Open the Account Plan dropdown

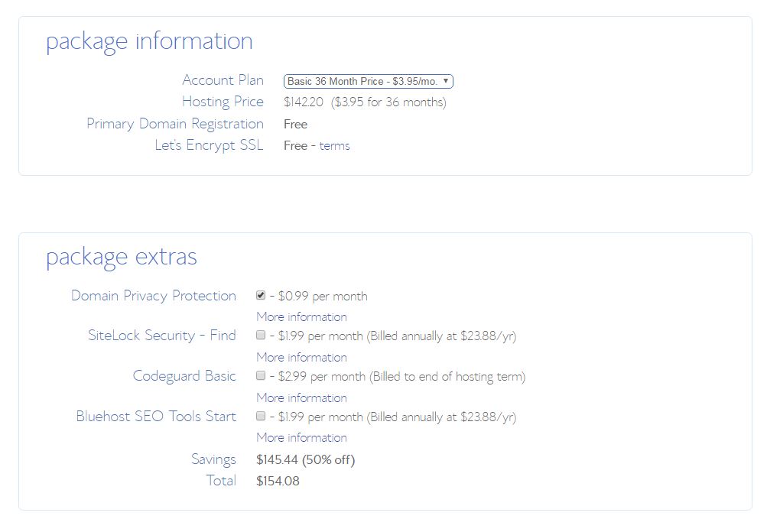[x=368, y=81]
